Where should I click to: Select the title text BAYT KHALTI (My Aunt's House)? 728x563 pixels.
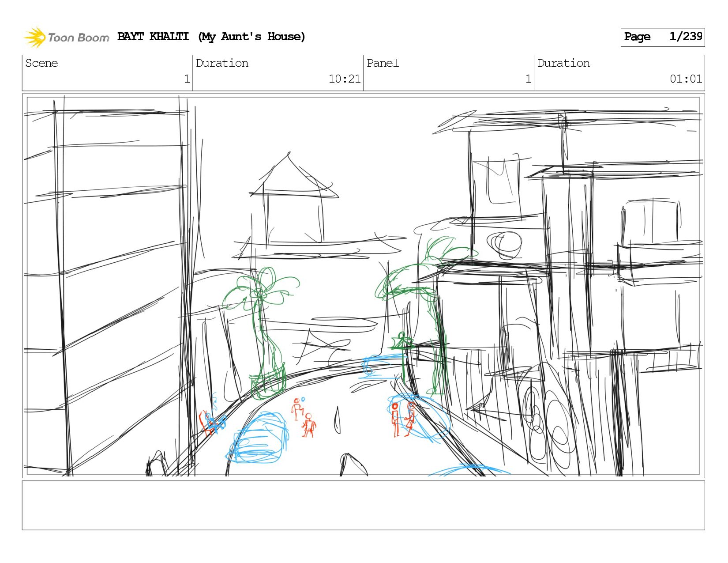tap(211, 37)
